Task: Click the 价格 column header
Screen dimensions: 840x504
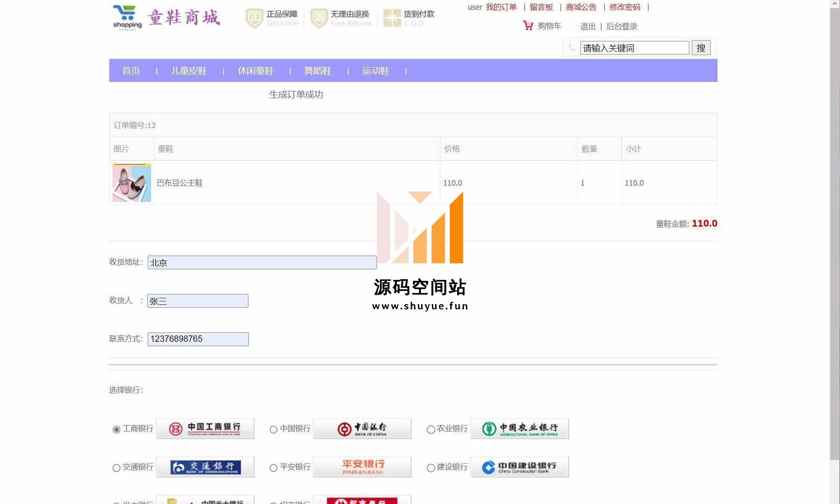Action: coord(452,149)
